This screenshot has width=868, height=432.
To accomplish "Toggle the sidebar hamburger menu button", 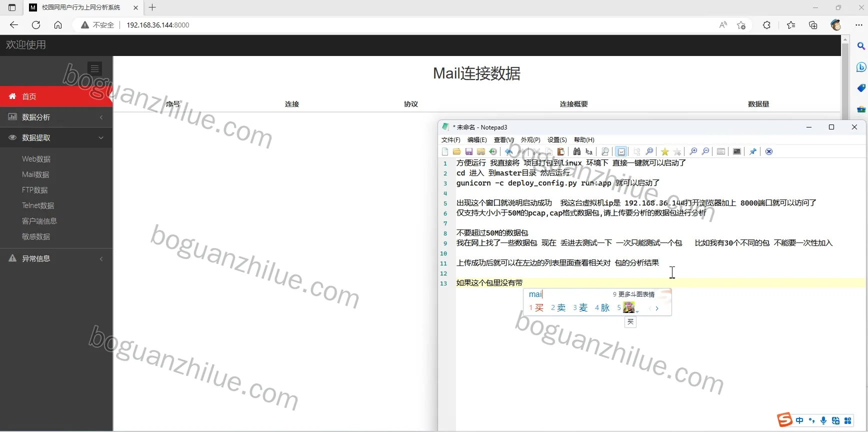I will pyautogui.click(x=94, y=68).
